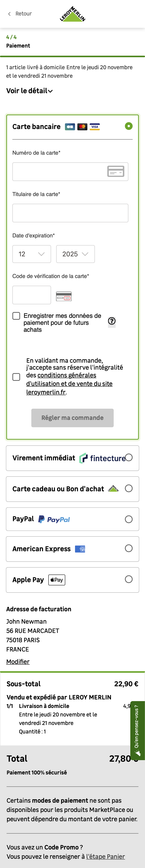Check the save payment data checkbox
Image resolution: width=145 pixels, height=868 pixels.
coord(16,316)
